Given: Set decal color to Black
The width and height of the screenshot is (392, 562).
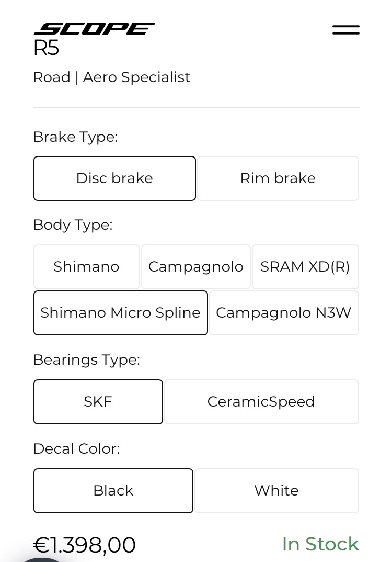Looking at the screenshot, I should (113, 491).
